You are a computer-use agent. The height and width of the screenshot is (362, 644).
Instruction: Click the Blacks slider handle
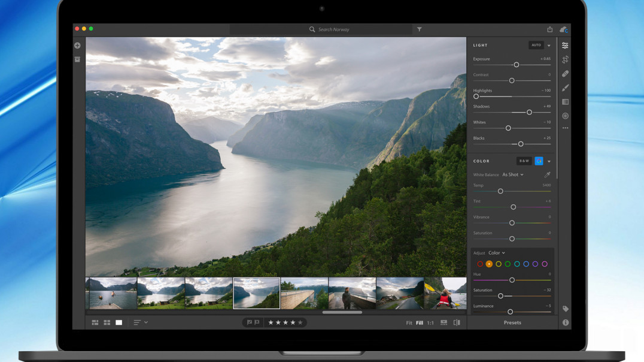pos(521,144)
